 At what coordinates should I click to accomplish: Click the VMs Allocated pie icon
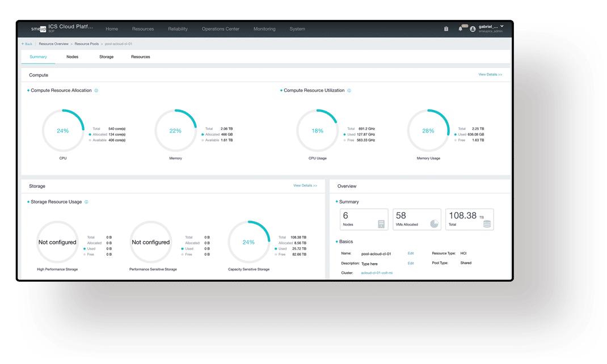point(434,224)
